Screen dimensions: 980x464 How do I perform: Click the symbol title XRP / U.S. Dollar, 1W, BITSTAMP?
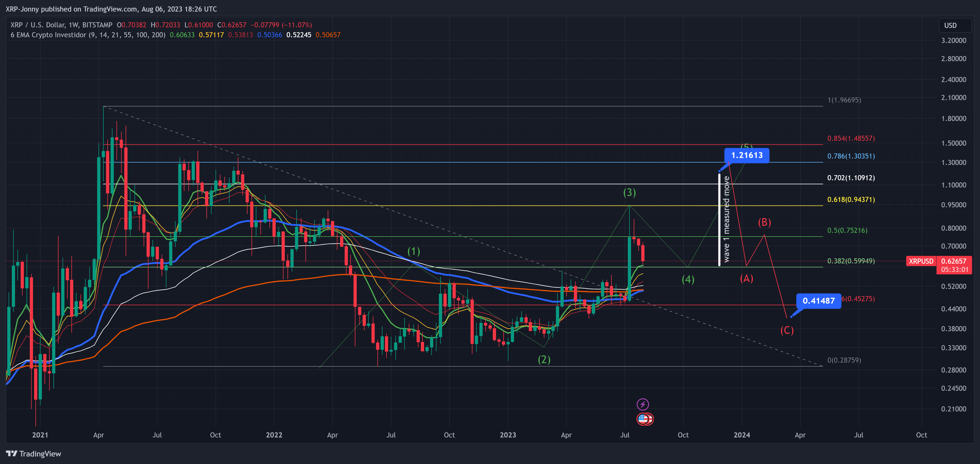pos(61,25)
